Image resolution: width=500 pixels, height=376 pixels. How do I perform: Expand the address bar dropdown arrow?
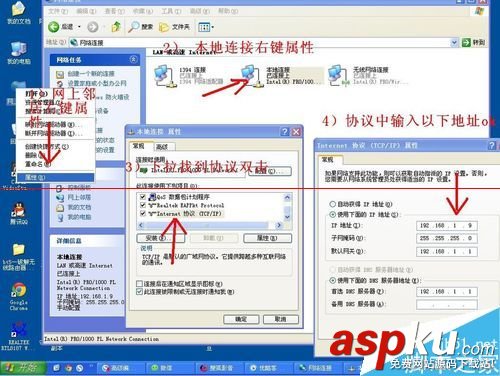[x=454, y=42]
